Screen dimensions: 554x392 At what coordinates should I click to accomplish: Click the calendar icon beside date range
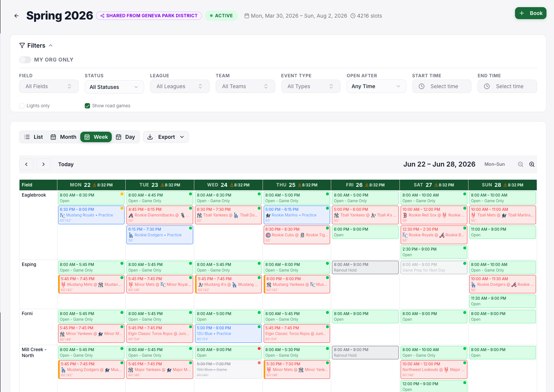point(247,16)
